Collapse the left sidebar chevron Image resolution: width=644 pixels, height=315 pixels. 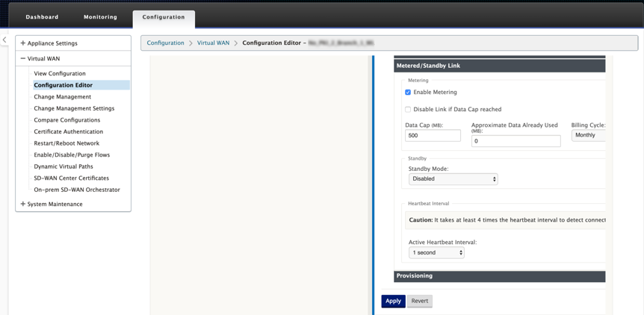pos(4,40)
